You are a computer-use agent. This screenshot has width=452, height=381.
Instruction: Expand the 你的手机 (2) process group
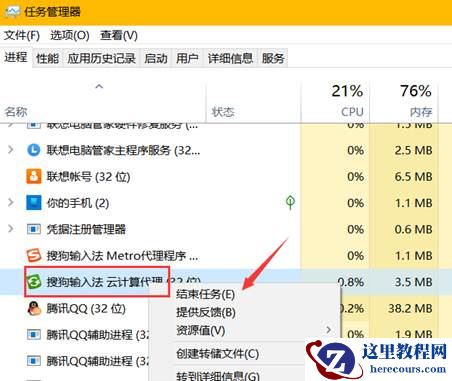(x=11, y=202)
